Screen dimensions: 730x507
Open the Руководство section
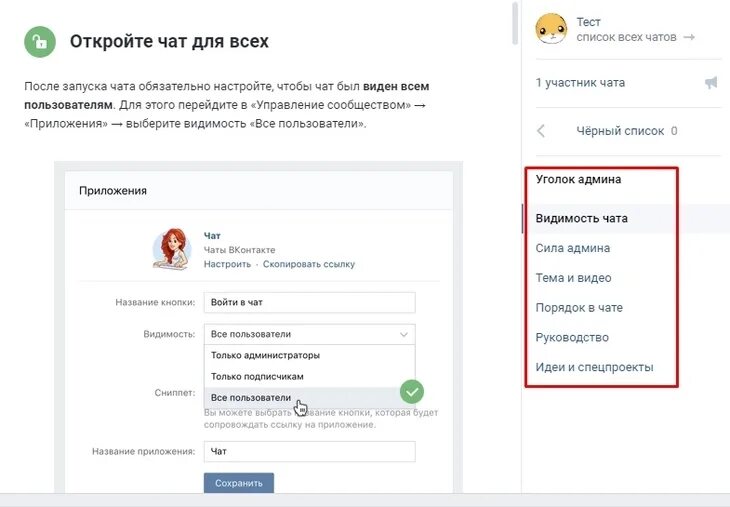pyautogui.click(x=572, y=338)
